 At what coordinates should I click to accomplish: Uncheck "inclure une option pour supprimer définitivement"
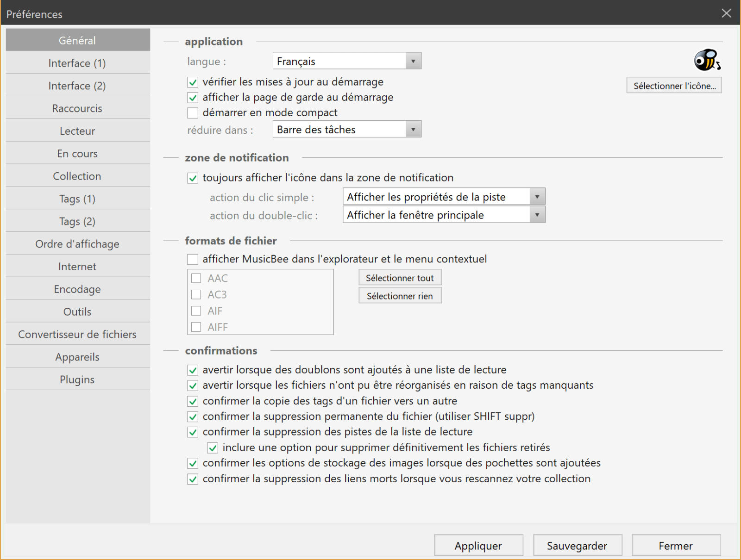[x=213, y=448]
